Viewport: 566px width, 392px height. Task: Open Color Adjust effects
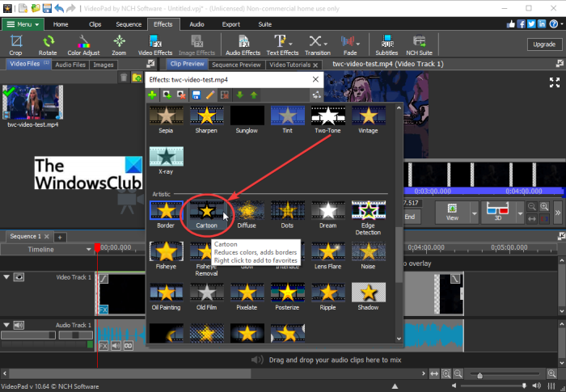coord(83,45)
